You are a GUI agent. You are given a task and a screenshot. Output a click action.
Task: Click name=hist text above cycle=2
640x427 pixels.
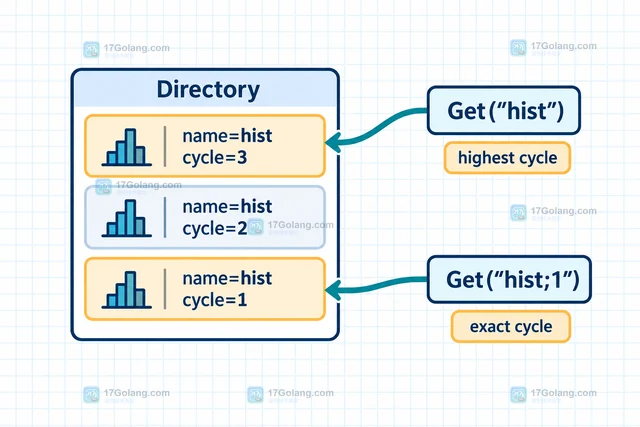click(227, 206)
